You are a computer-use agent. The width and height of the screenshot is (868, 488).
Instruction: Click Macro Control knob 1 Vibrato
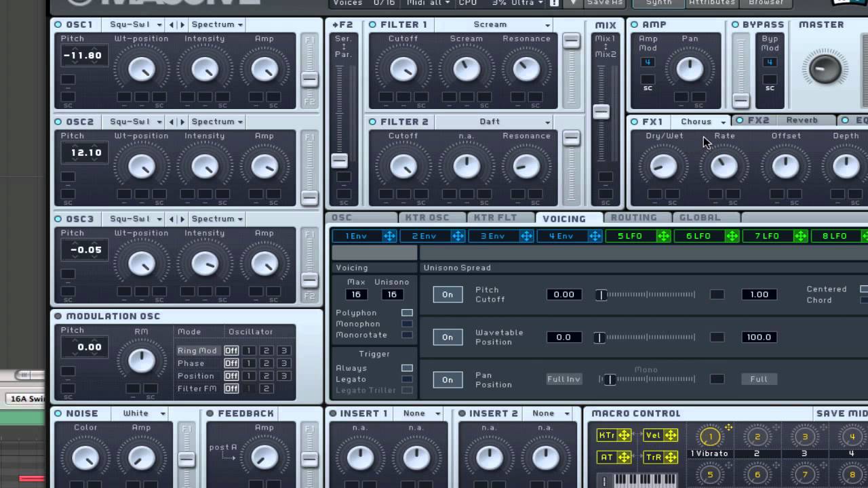pos(709,436)
